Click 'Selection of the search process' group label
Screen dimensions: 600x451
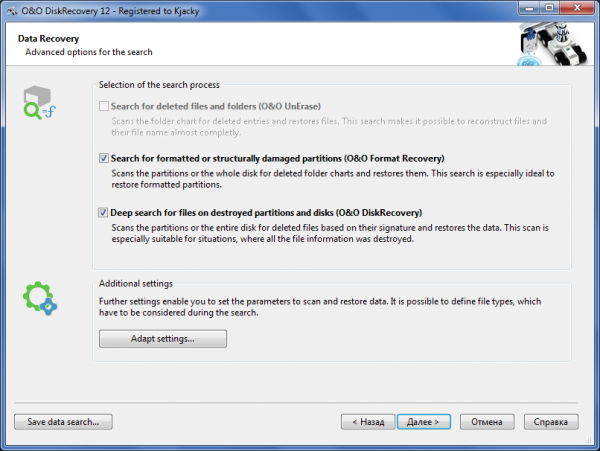tap(159, 85)
